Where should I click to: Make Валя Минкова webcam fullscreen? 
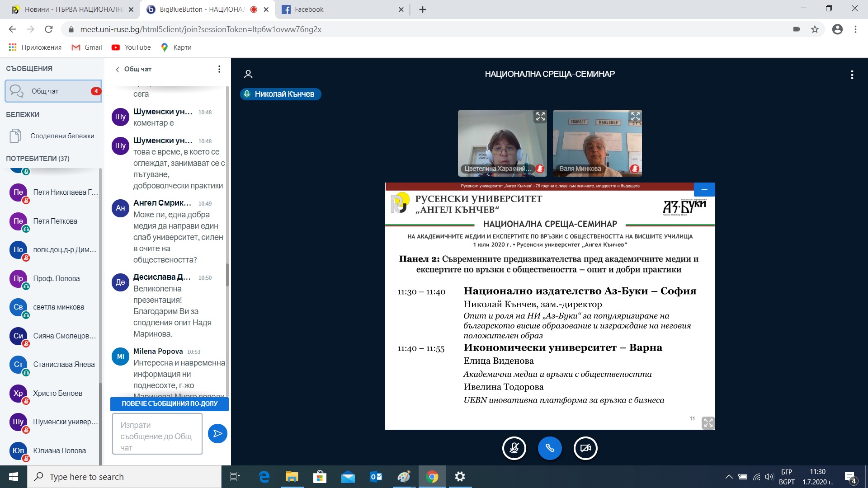click(x=635, y=117)
